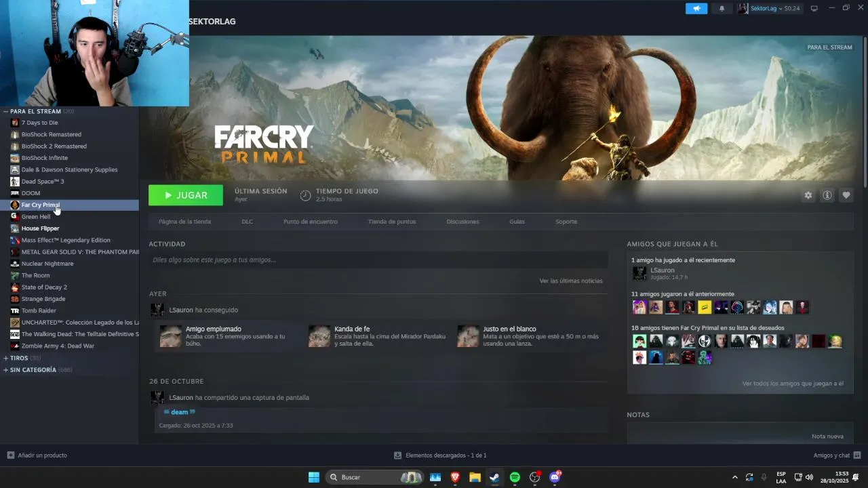Open Discord from taskbar
Image resolution: width=868 pixels, height=488 pixels.
555,477
